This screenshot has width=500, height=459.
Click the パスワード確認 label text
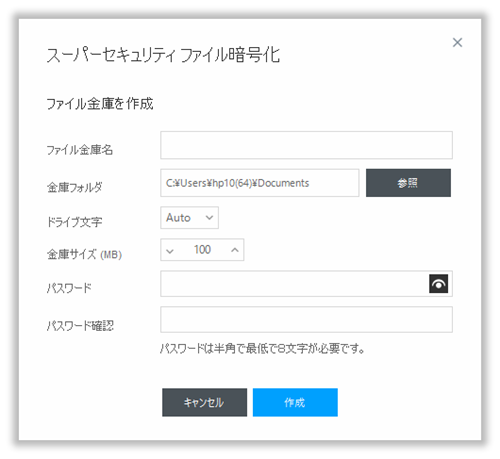click(x=80, y=325)
